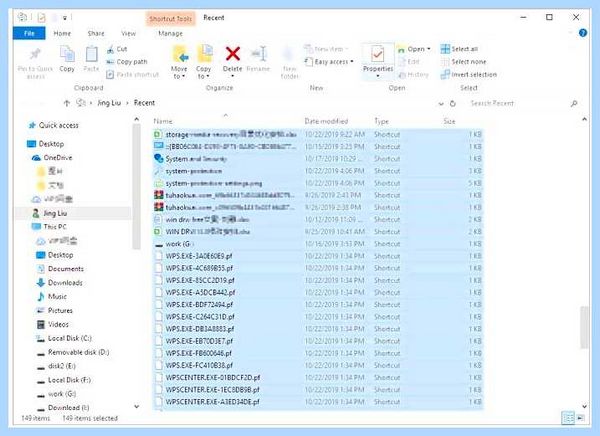Sort by the Type column header
Screen dimensions: 600x436
click(381, 121)
